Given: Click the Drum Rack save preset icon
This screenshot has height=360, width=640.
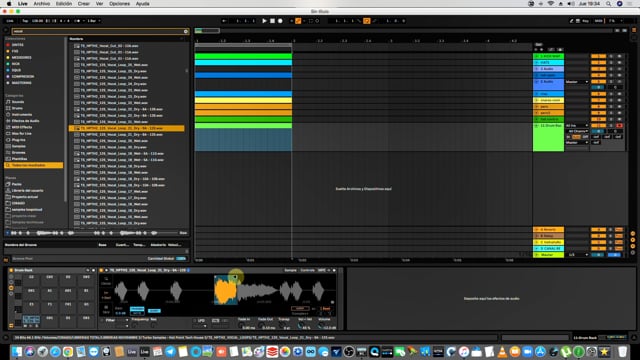Looking at the screenshot, I should click(x=93, y=270).
